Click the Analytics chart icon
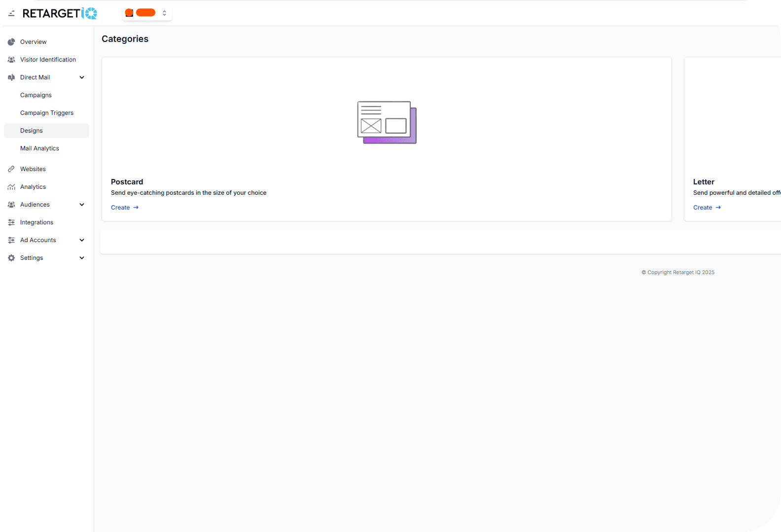 (x=11, y=187)
